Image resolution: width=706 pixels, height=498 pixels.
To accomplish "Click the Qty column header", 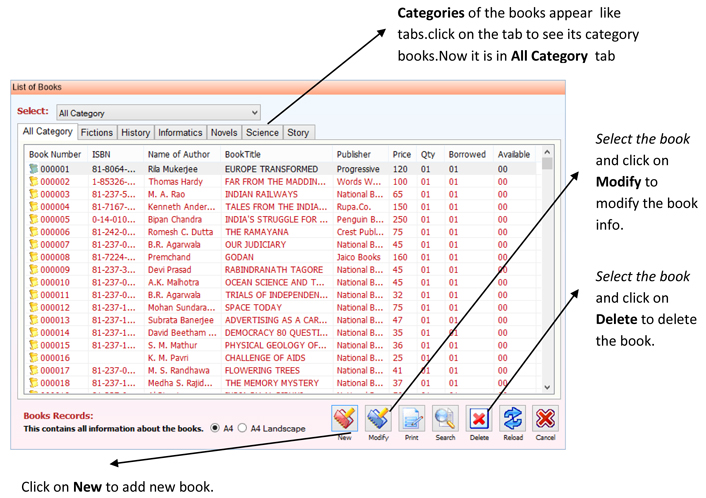I will click(x=430, y=154).
